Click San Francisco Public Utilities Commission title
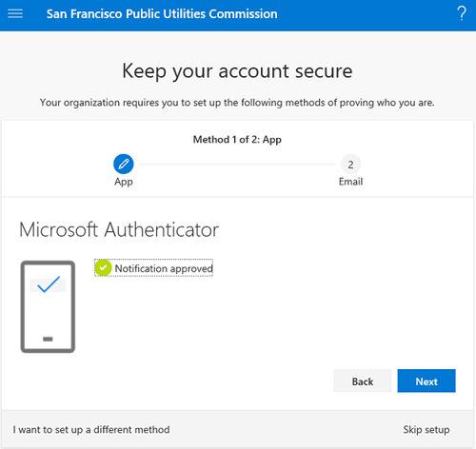Viewport: 476px width, 449px height. pyautogui.click(x=162, y=14)
